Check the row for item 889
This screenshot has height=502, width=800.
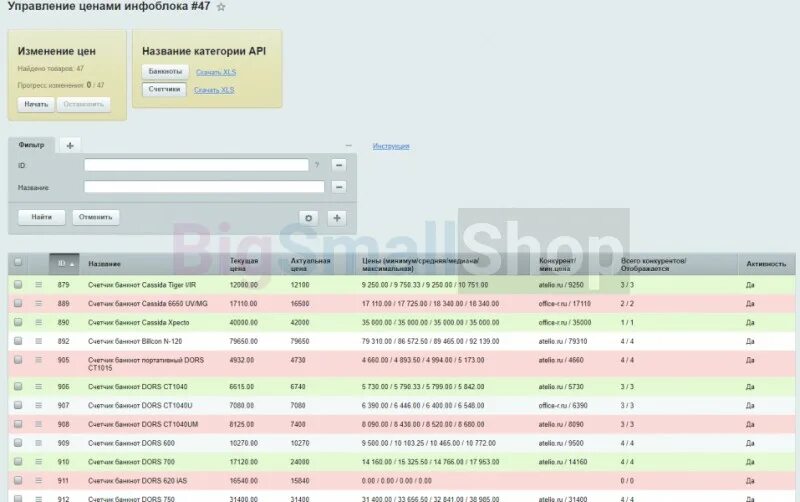[18, 304]
